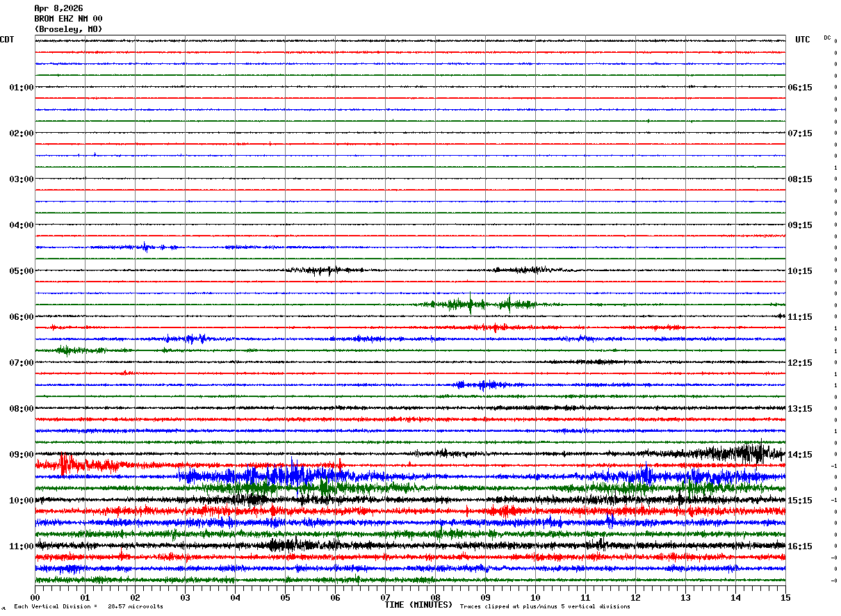This screenshot has width=841, height=616.
Task: Click minute '15' on the time axis
Action: 785,597
